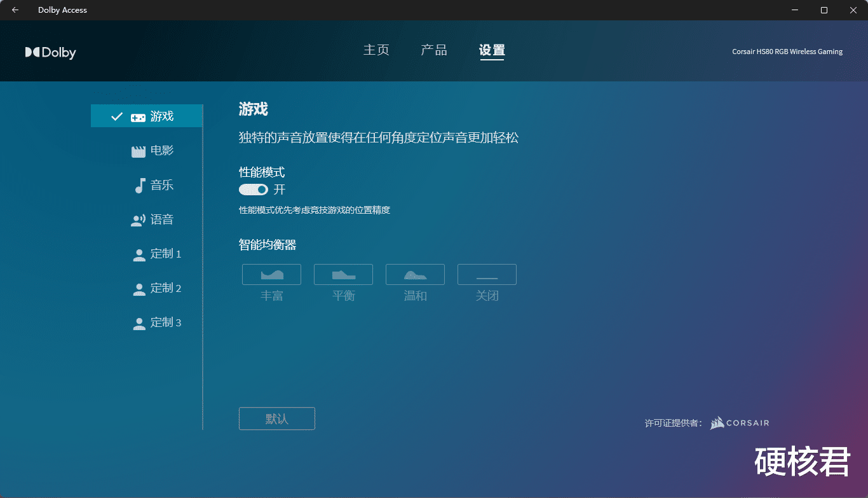Click the 电影 movie reel icon
This screenshot has width=868, height=498.
tap(137, 151)
